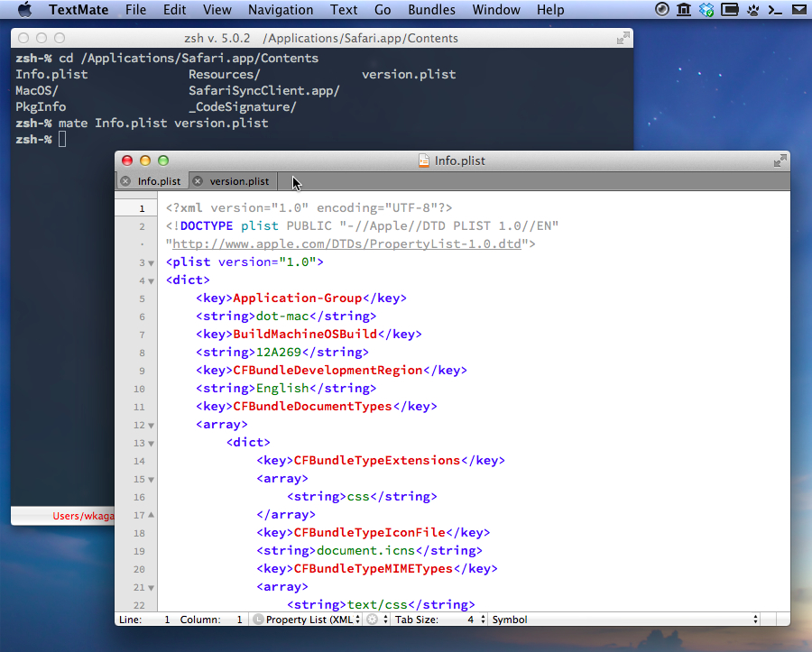The height and width of the screenshot is (652, 812).
Task: Open the Symbol dropdown in status bar
Action: (625, 620)
